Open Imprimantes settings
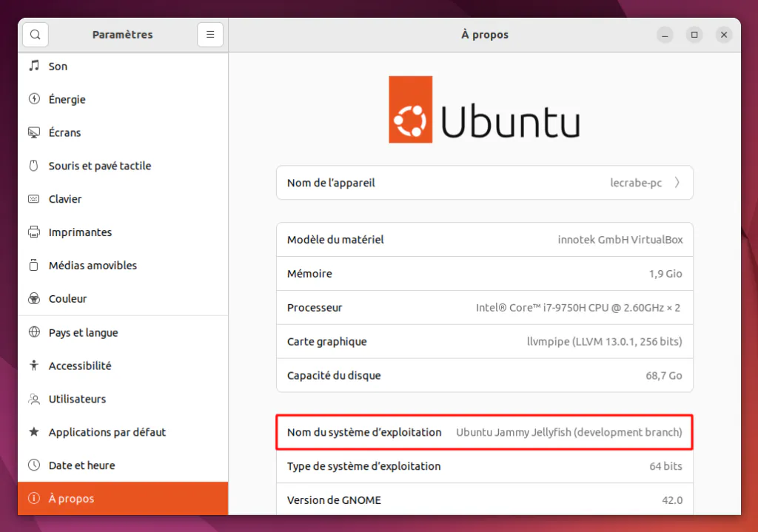This screenshot has height=532, width=758. click(123, 232)
